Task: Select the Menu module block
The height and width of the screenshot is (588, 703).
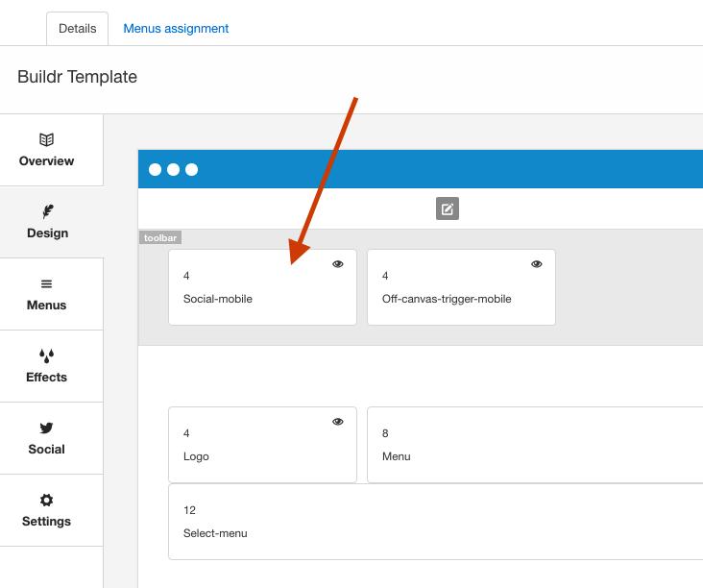Action: [535, 445]
